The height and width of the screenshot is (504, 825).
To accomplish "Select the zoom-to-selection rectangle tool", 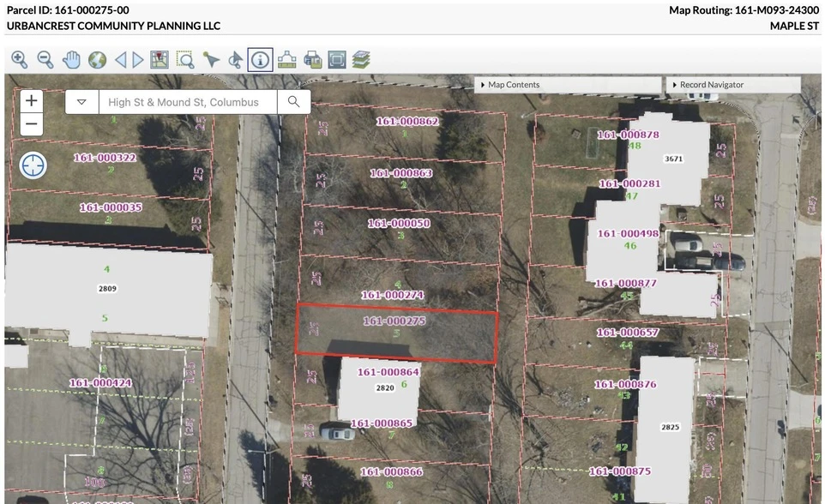I will (185, 60).
